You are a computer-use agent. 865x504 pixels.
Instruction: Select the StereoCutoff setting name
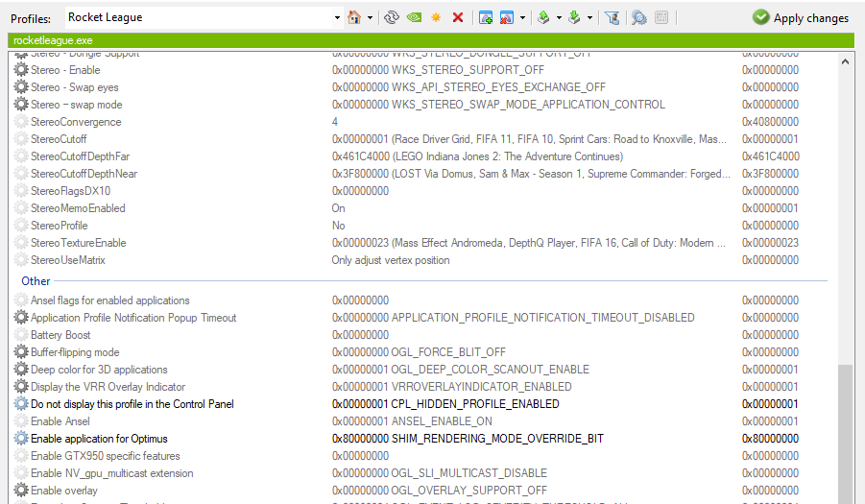tap(59, 139)
